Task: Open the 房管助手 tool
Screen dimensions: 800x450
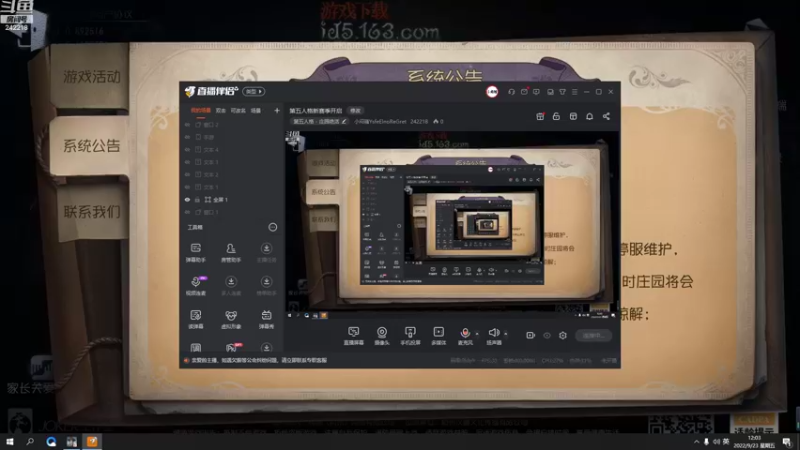Action: (x=231, y=252)
